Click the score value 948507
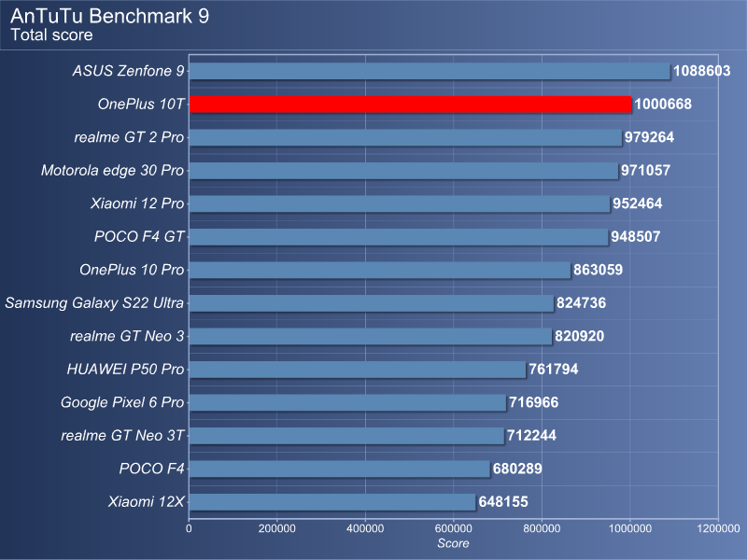The height and width of the screenshot is (560, 747). tap(636, 237)
